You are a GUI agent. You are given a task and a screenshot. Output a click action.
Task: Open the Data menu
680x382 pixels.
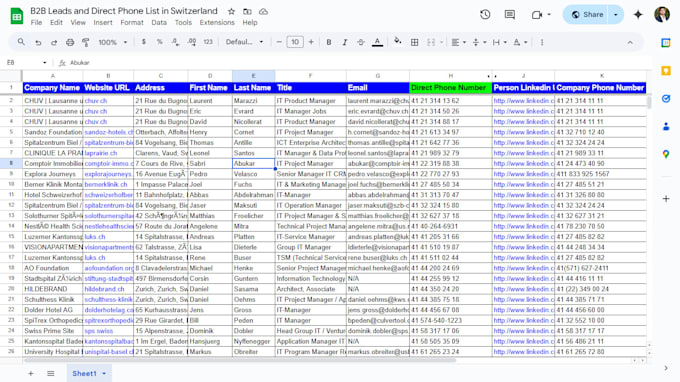[x=159, y=23]
